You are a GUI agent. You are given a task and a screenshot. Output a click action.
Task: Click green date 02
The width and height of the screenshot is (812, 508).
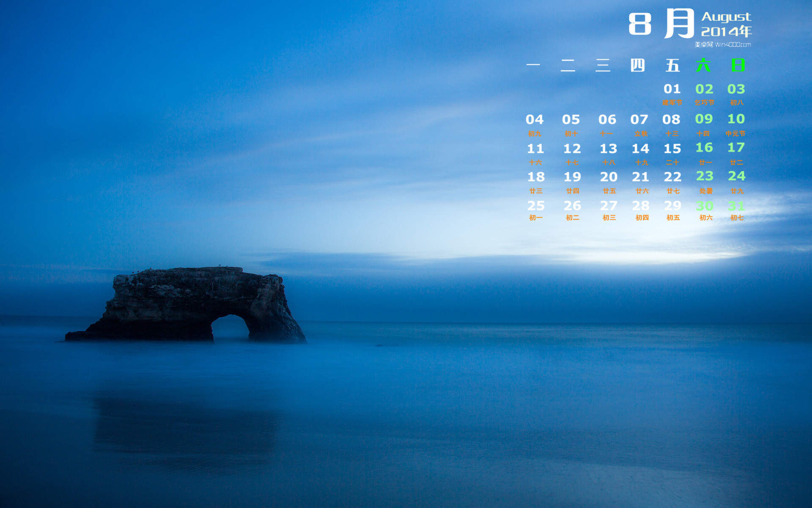704,89
